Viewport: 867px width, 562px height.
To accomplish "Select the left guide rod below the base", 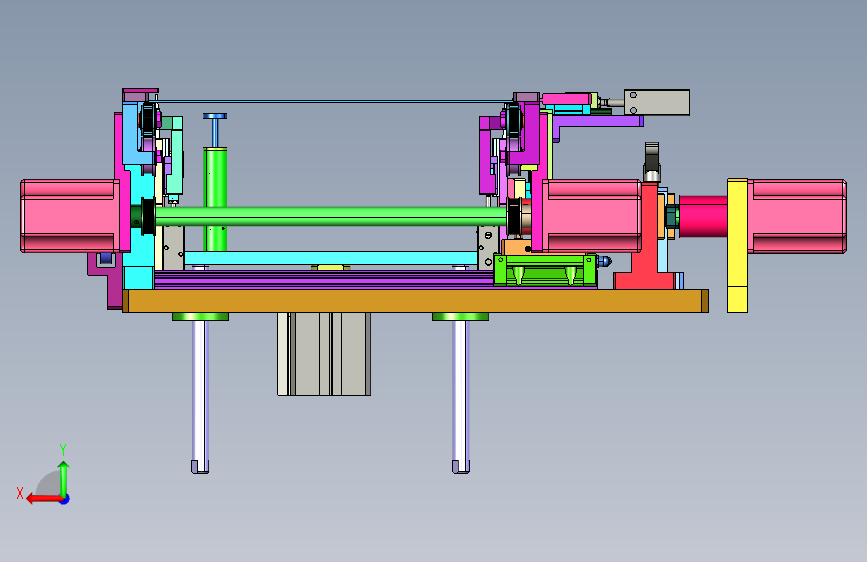I will [x=200, y=396].
